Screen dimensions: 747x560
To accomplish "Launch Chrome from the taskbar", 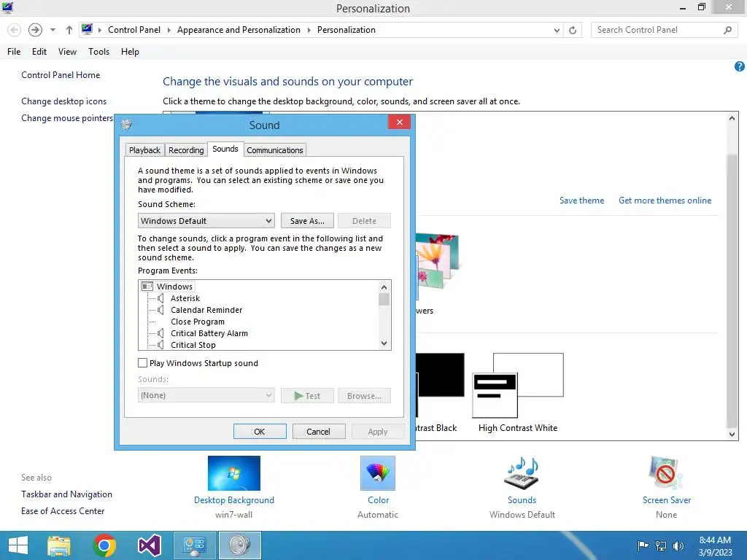I will pos(104,545).
